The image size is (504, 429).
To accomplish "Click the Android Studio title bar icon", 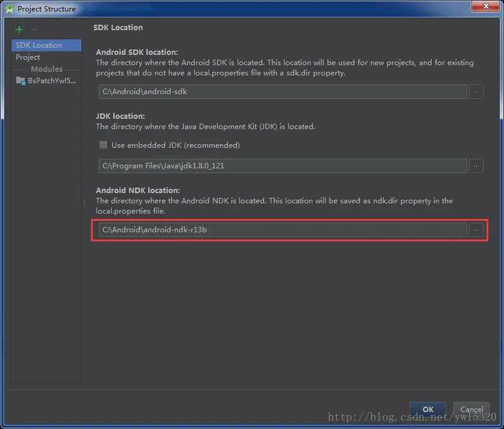I will tap(10, 9).
